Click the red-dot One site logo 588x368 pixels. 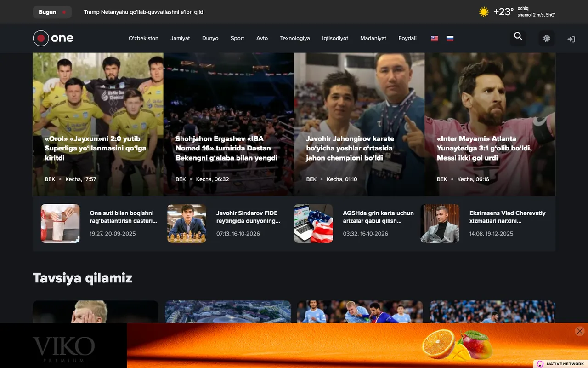[x=53, y=38]
